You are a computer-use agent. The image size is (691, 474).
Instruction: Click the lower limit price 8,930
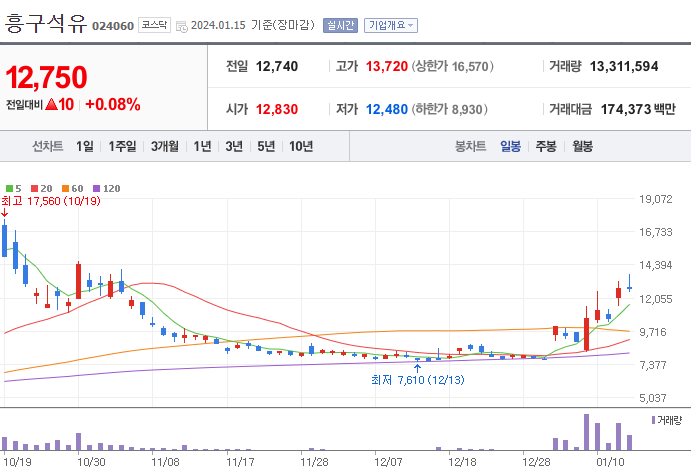click(x=467, y=110)
